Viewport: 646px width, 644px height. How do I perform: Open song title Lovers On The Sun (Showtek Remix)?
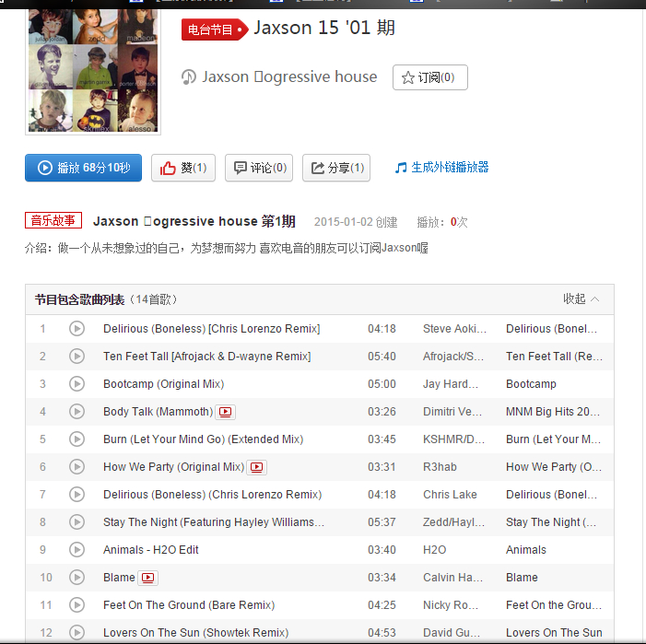(195, 632)
